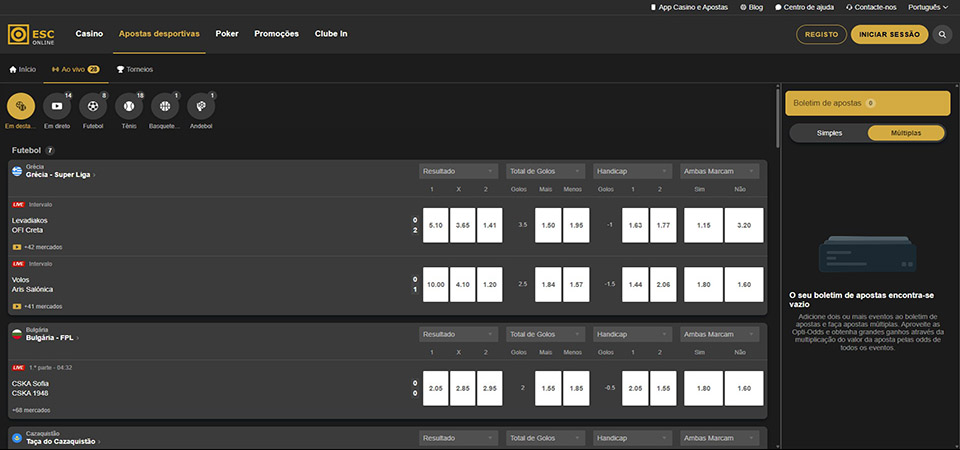
Task: Open +42 mercados for Levadiakos match
Action: coord(43,247)
